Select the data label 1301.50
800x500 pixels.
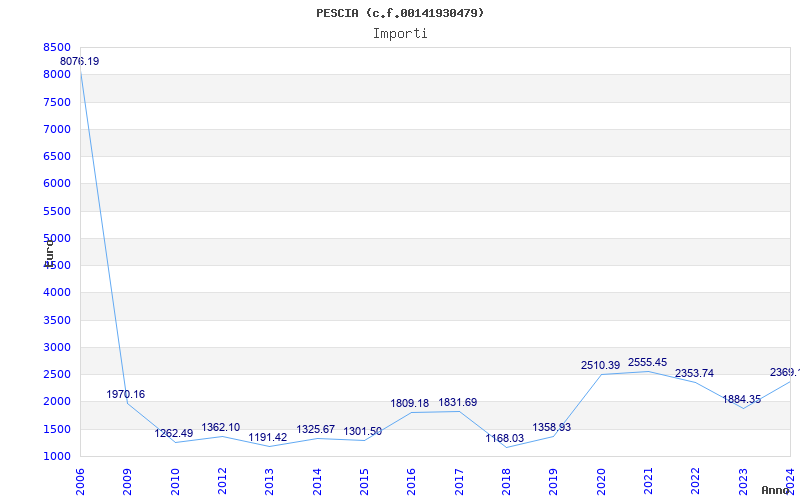[363, 432]
